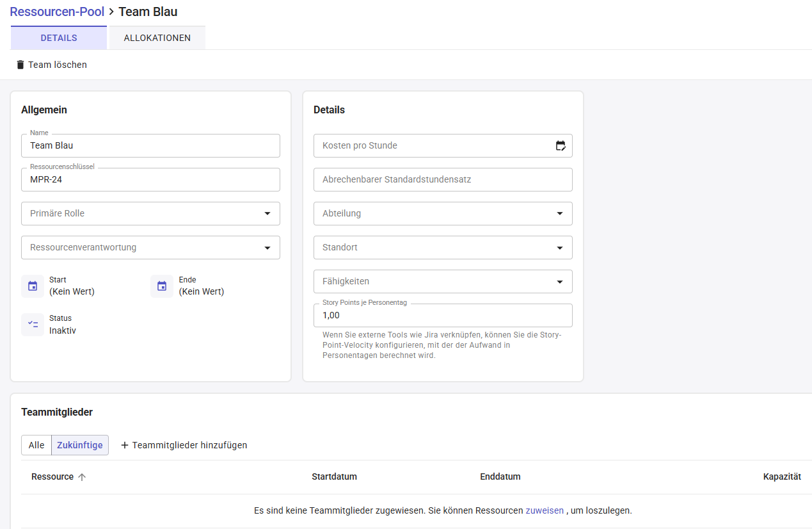This screenshot has width=812, height=529.
Task: Open the Ressourcenverantwortung dropdown
Action: tap(150, 247)
